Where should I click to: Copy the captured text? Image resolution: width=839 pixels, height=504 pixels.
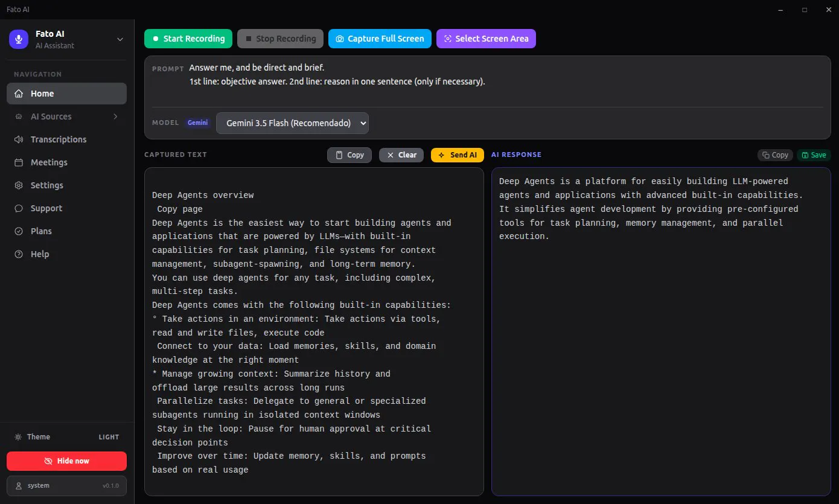(349, 155)
